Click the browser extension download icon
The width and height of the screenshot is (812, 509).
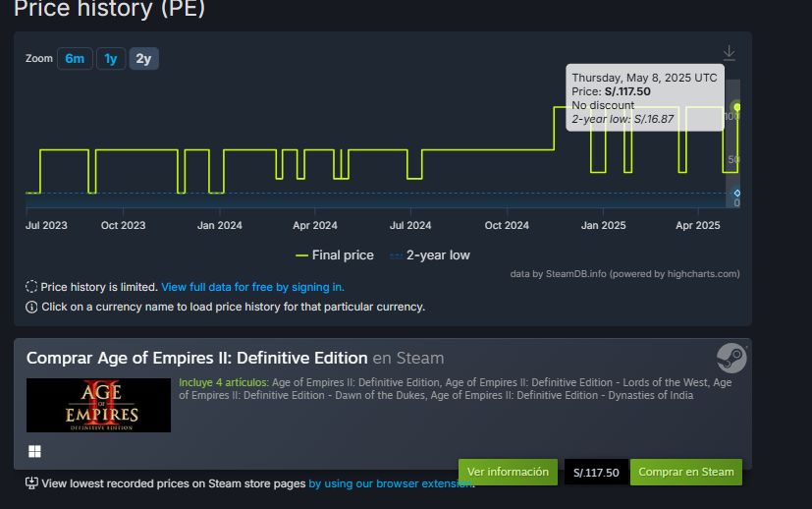(x=31, y=483)
